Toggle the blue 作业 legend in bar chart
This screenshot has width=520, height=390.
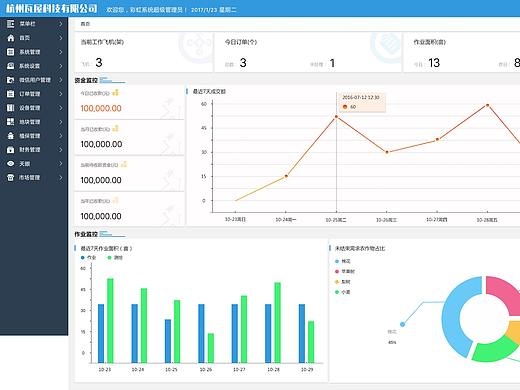point(88,258)
